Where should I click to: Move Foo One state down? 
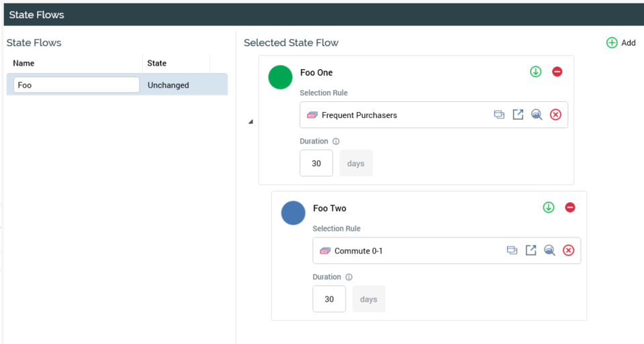click(x=535, y=72)
